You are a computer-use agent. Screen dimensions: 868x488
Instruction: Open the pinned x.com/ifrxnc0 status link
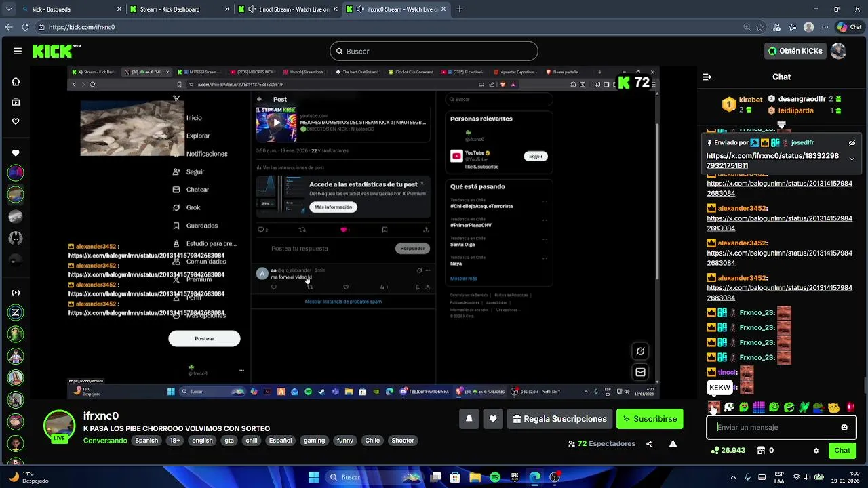[x=772, y=161]
